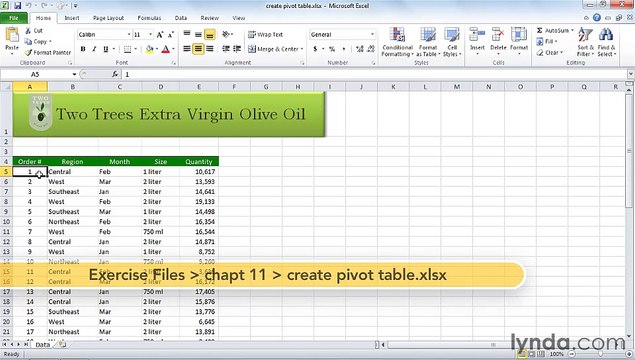
Task: Open Format cells menu
Action: pos(519,41)
